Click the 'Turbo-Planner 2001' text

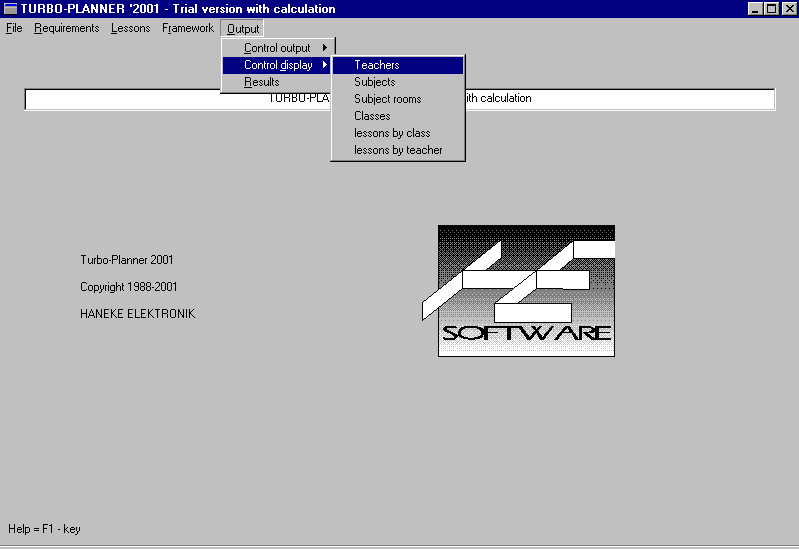[x=127, y=260]
